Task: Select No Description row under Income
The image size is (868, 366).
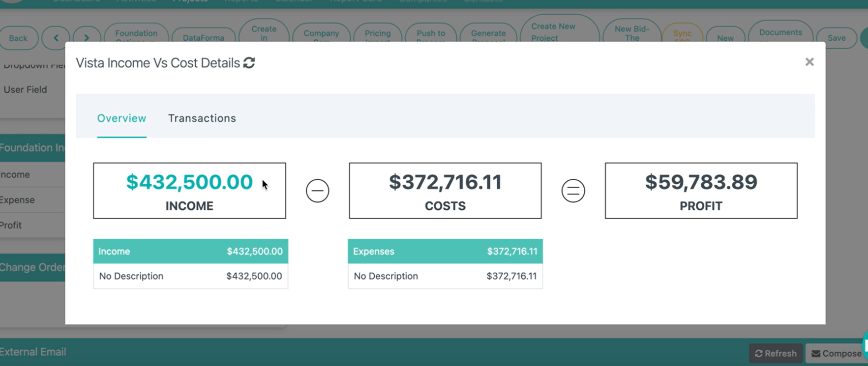Action: click(x=191, y=276)
